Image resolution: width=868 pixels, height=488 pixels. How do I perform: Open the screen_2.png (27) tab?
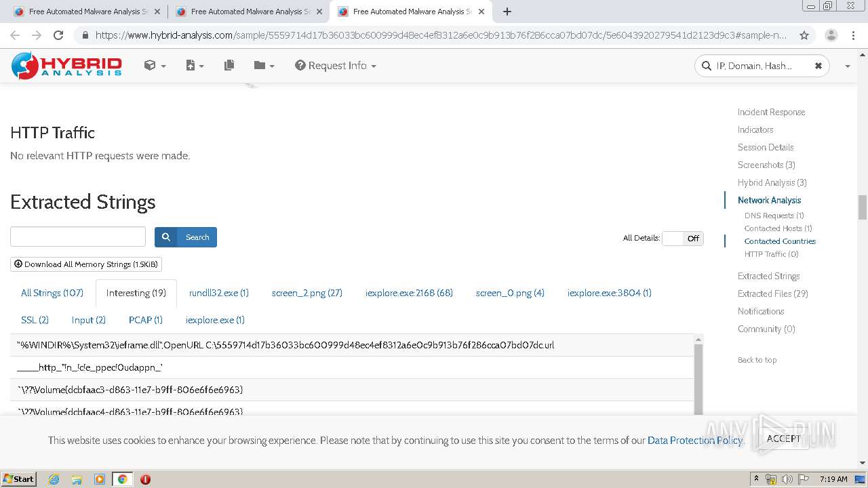point(307,293)
